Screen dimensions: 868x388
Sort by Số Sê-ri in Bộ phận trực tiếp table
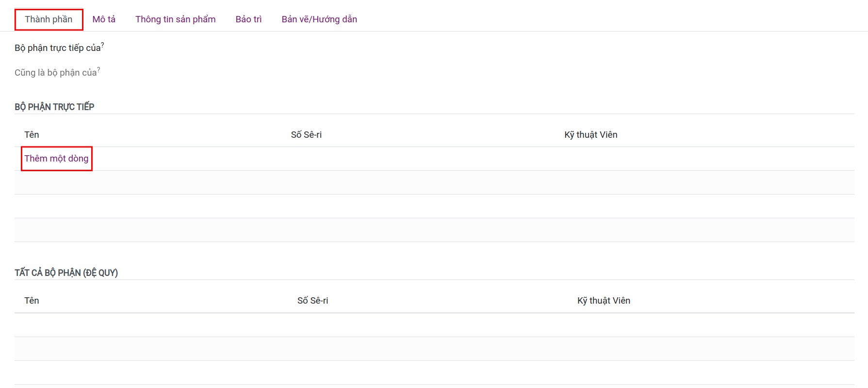[x=306, y=135]
